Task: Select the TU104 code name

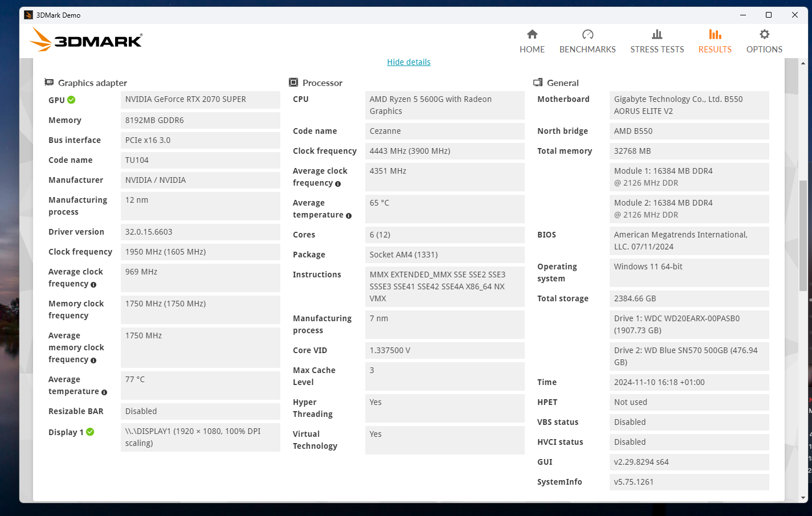Action: click(201, 160)
